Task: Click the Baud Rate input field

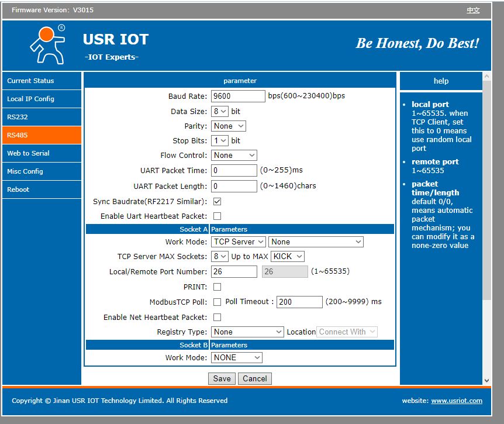Action: coord(238,96)
